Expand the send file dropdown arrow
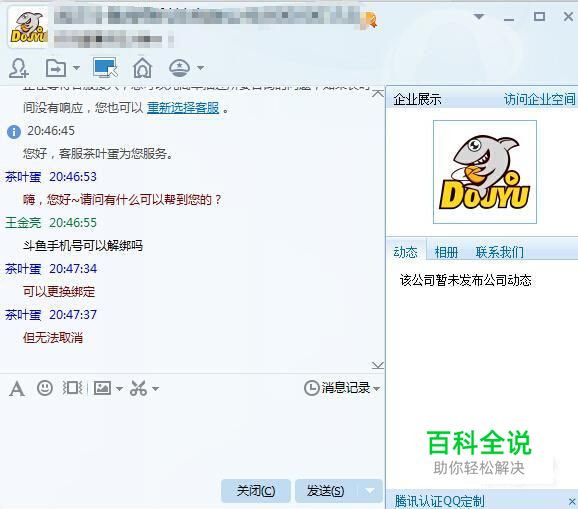 [76, 68]
